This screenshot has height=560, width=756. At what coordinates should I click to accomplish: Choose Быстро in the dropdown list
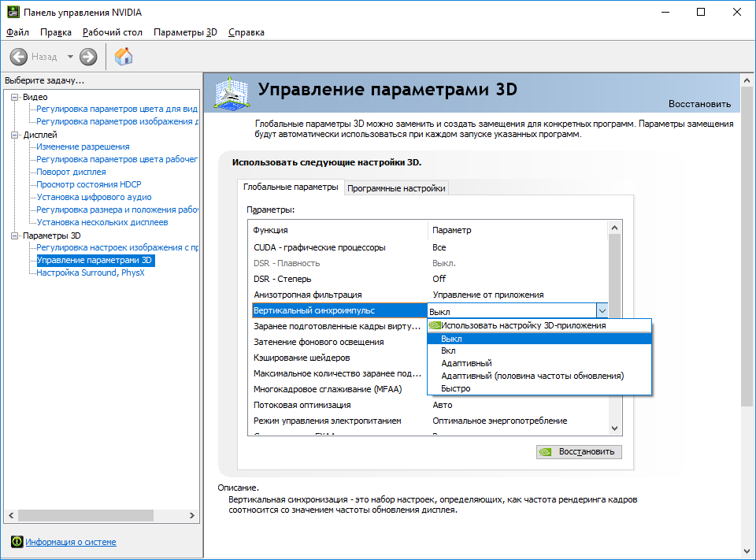539,388
